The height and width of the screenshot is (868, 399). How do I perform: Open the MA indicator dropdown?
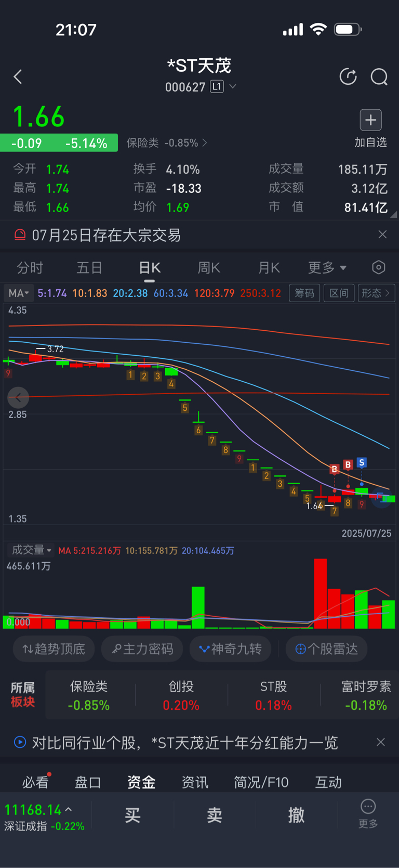click(x=19, y=293)
